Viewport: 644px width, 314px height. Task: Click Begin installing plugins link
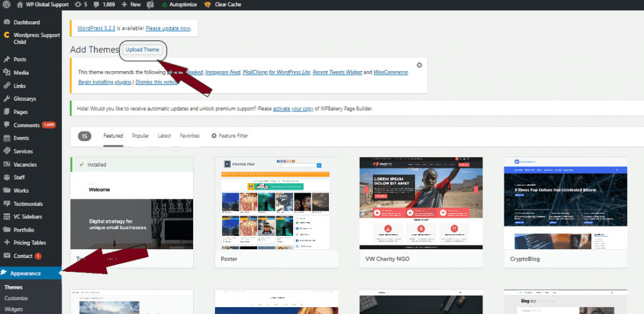tap(105, 82)
